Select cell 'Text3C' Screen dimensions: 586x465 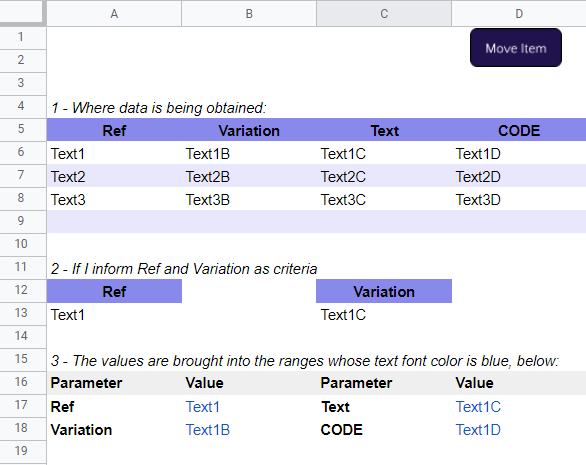click(x=384, y=199)
